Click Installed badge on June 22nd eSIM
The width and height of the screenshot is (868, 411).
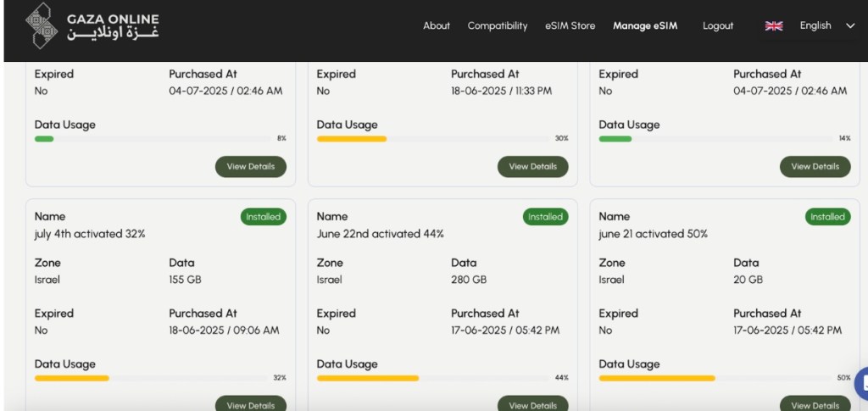pos(545,217)
